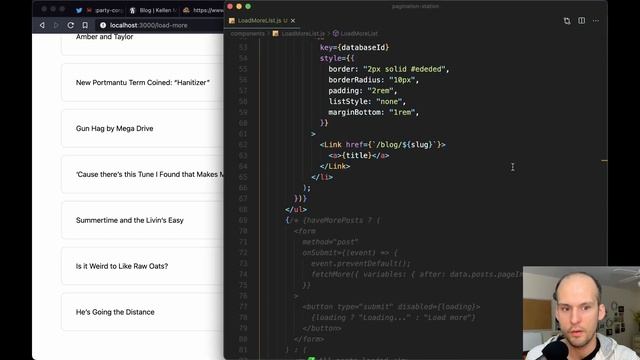The height and width of the screenshot is (360, 640).
Task: Click the orange marker in editor scrollbar
Action: [604, 161]
